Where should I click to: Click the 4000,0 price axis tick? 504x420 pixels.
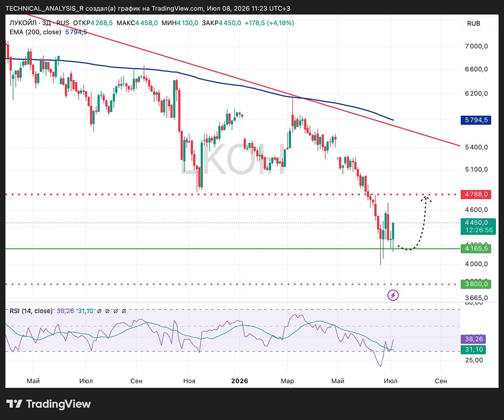476,264
